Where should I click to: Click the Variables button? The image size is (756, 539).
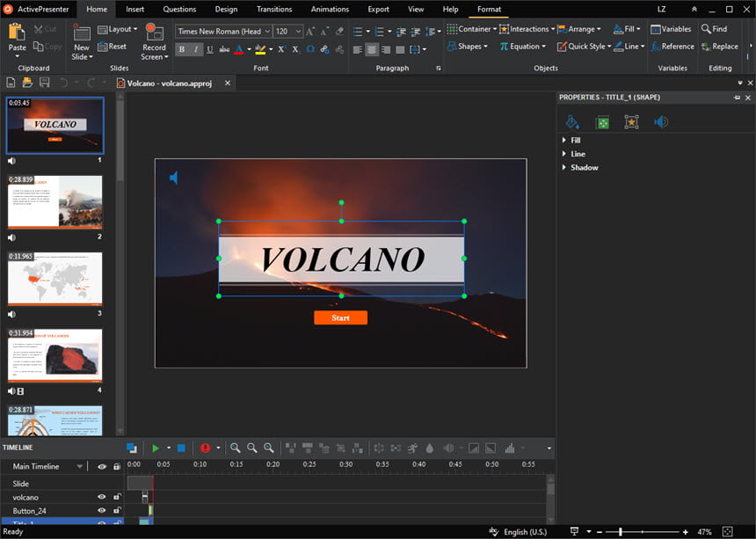pos(671,29)
